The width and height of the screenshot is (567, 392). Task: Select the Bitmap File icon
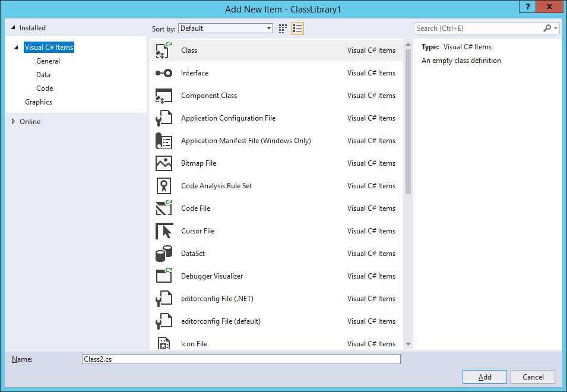pyautogui.click(x=164, y=163)
